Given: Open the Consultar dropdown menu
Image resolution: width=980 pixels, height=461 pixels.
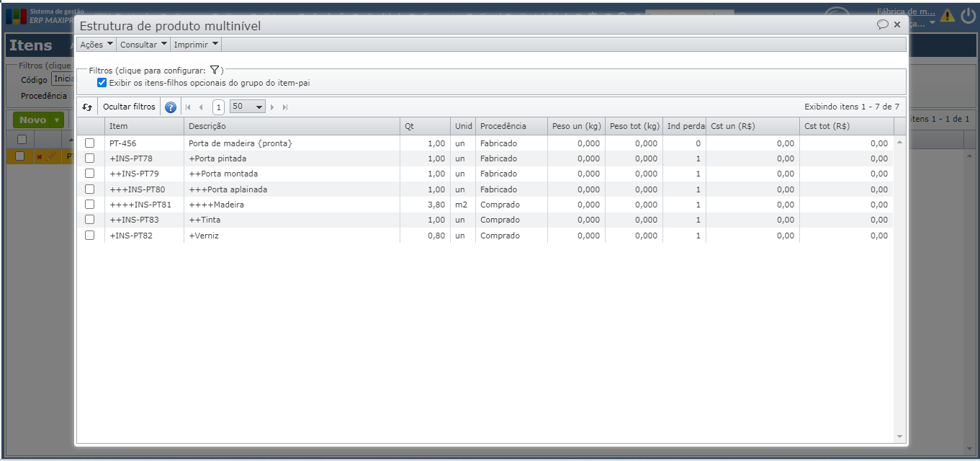Looking at the screenshot, I should [x=143, y=45].
